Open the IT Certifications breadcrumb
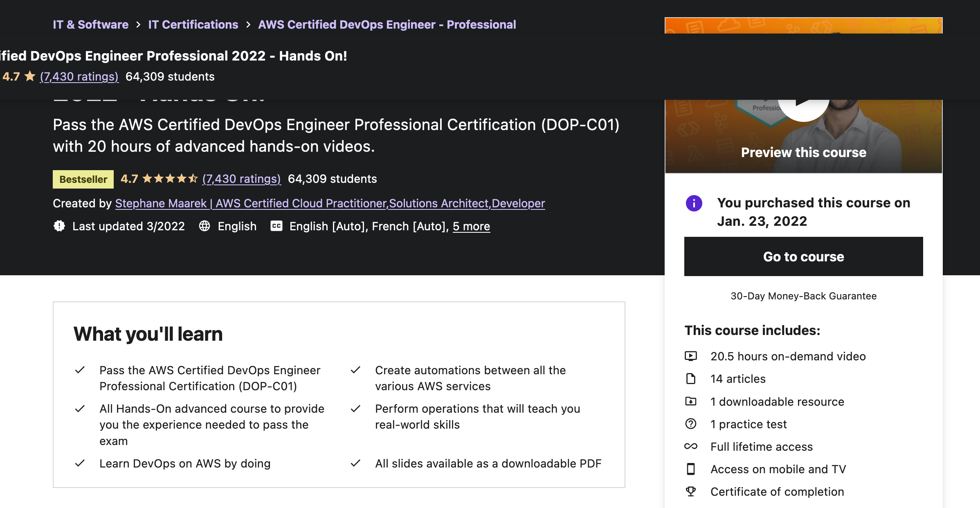Screen dimensions: 980x508 pos(193,25)
